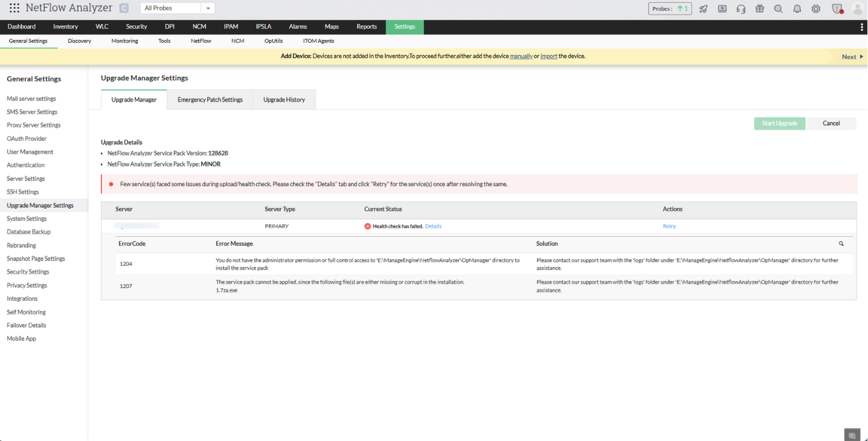Click Retry for the PRIMARY server
This screenshot has width=868, height=441.
click(x=669, y=227)
